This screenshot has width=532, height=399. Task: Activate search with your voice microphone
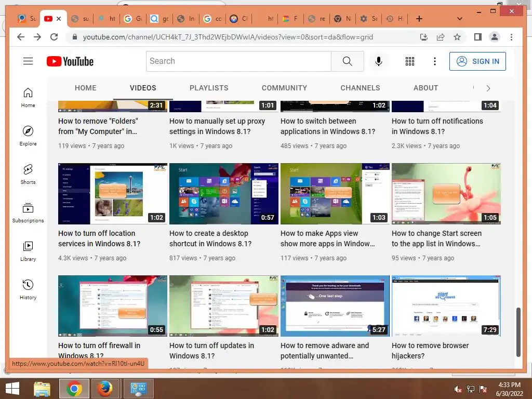pyautogui.click(x=379, y=61)
